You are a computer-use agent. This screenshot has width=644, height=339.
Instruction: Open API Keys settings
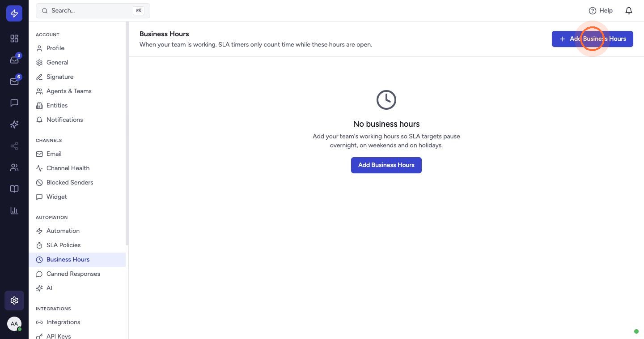(77, 336)
